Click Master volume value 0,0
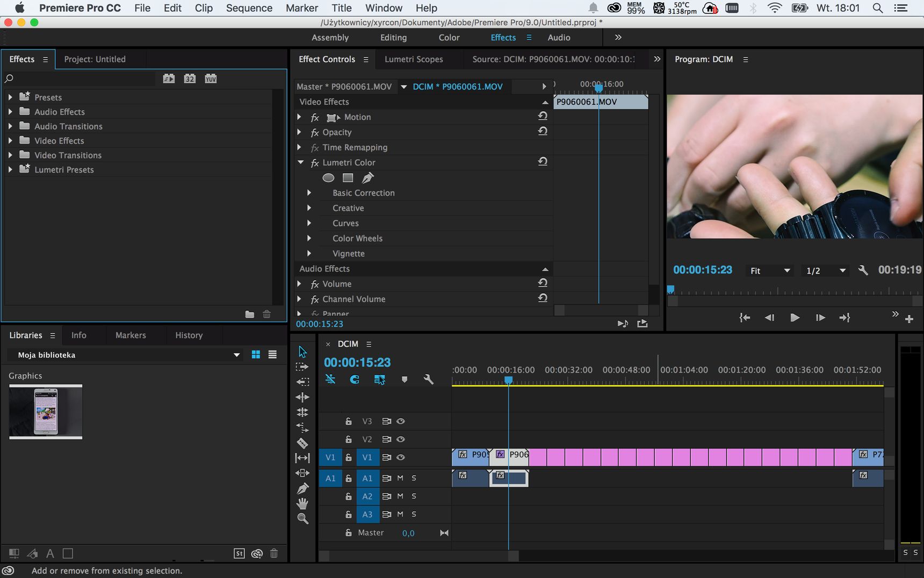The height and width of the screenshot is (578, 924). tap(408, 533)
